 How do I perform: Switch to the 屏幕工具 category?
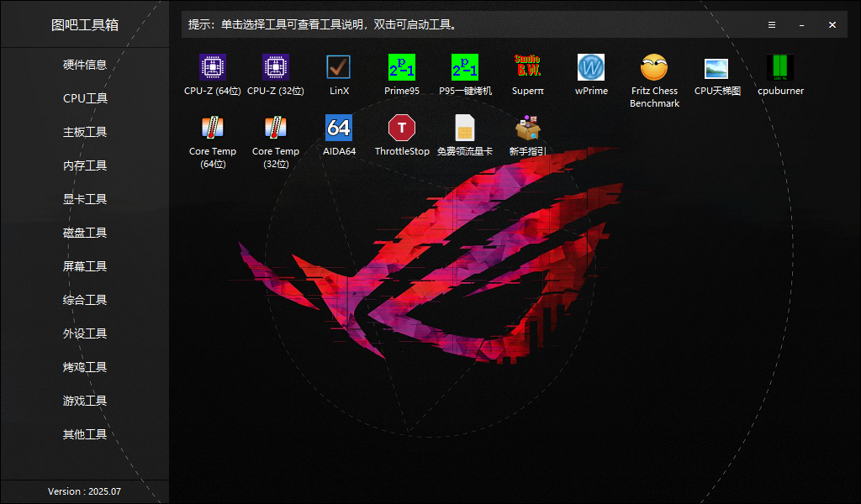coord(85,266)
